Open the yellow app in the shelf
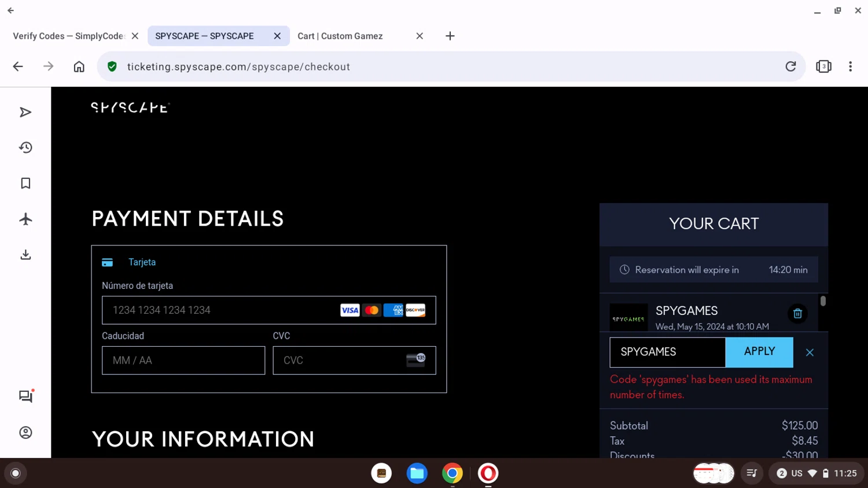Viewport: 868px width, 488px height. pyautogui.click(x=381, y=474)
